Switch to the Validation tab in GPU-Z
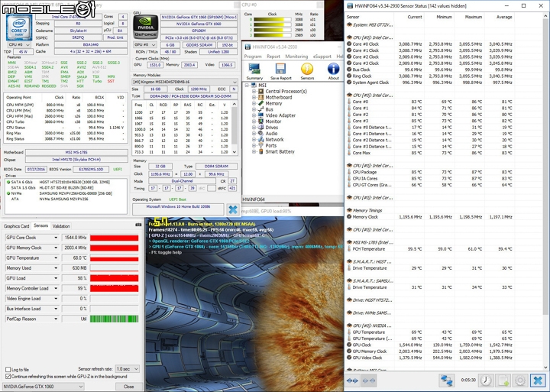Image resolution: width=550 pixels, height=392 pixels. [61, 226]
